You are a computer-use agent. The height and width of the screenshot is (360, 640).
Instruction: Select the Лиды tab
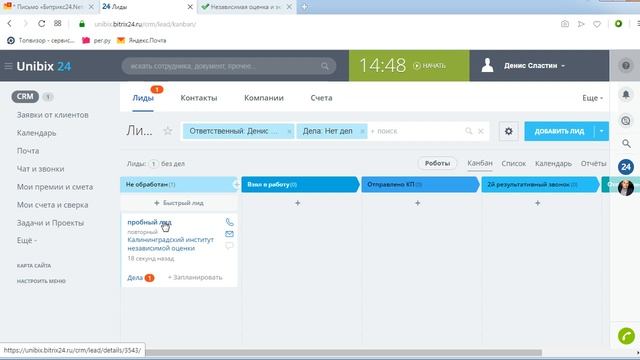[143, 98]
